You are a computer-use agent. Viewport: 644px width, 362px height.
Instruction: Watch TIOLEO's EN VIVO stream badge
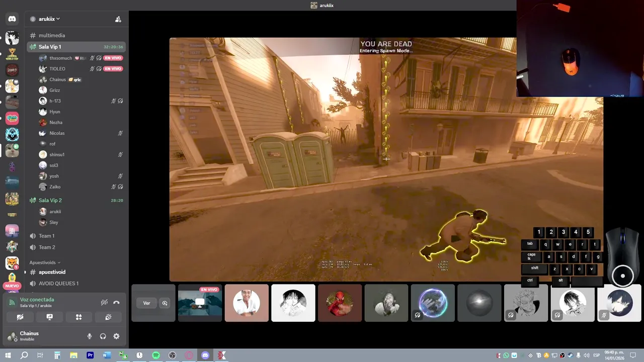tap(113, 69)
